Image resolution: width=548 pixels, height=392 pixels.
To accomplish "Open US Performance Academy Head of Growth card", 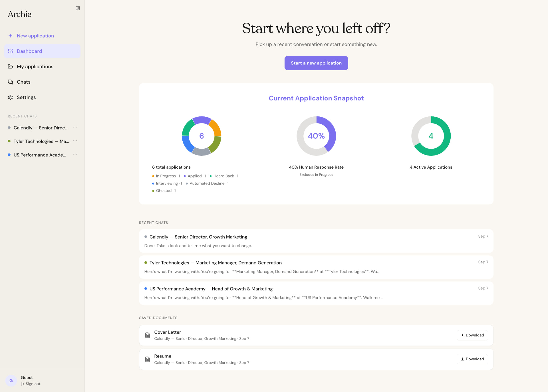I will click(316, 293).
